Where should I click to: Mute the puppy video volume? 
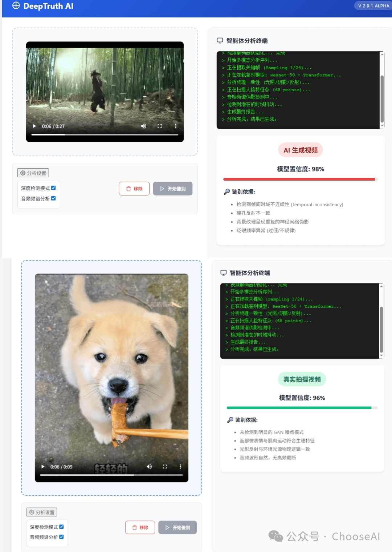(149, 467)
